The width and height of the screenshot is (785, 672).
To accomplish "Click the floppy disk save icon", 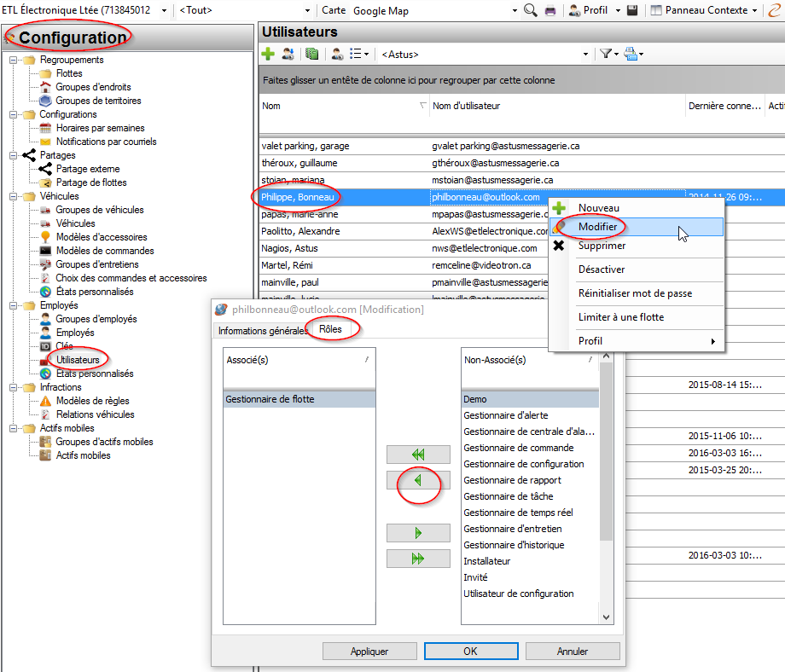I will point(632,10).
